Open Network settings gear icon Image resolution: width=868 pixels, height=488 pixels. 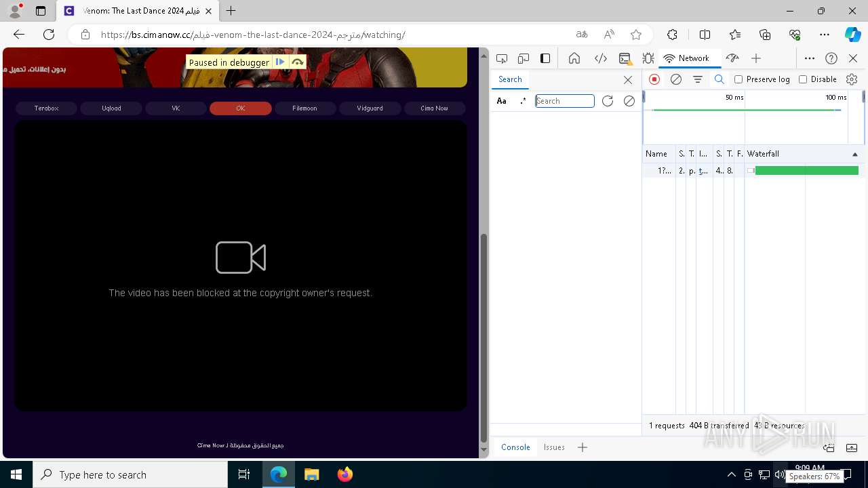[x=852, y=79]
